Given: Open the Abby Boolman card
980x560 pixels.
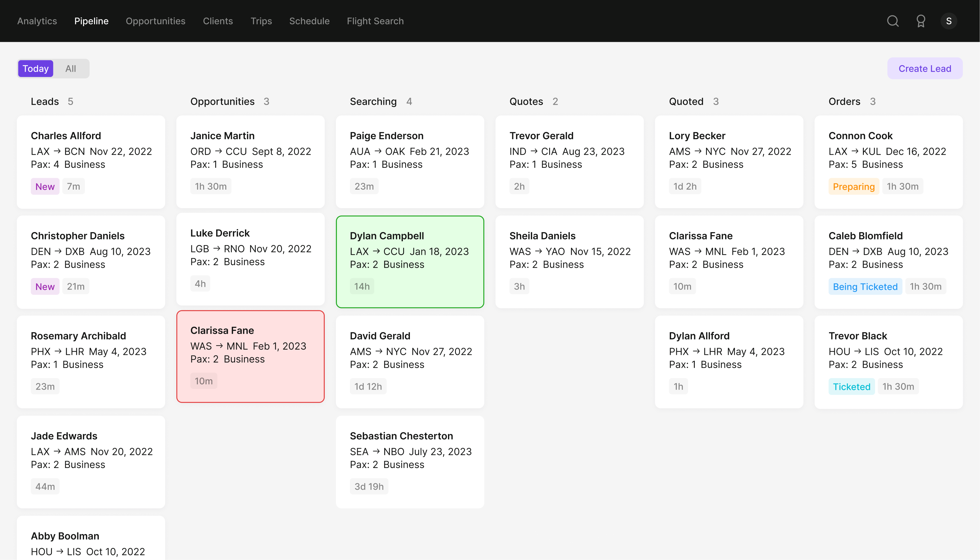Looking at the screenshot, I should (91, 538).
